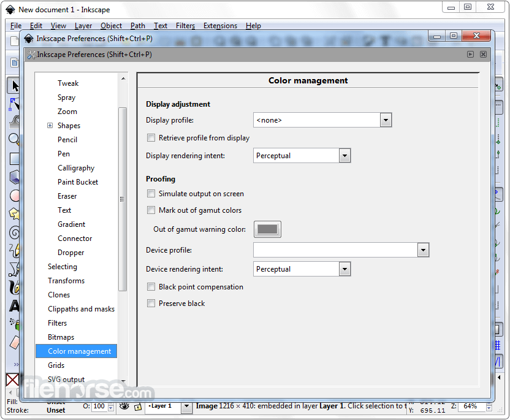
Task: Open the Path menu
Action: point(138,26)
